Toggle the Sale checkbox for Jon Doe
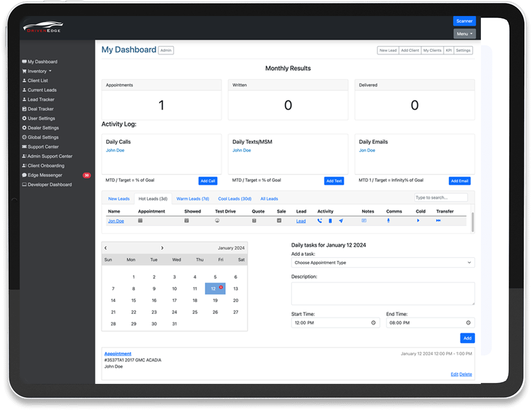This screenshot has width=532, height=410. (x=279, y=220)
